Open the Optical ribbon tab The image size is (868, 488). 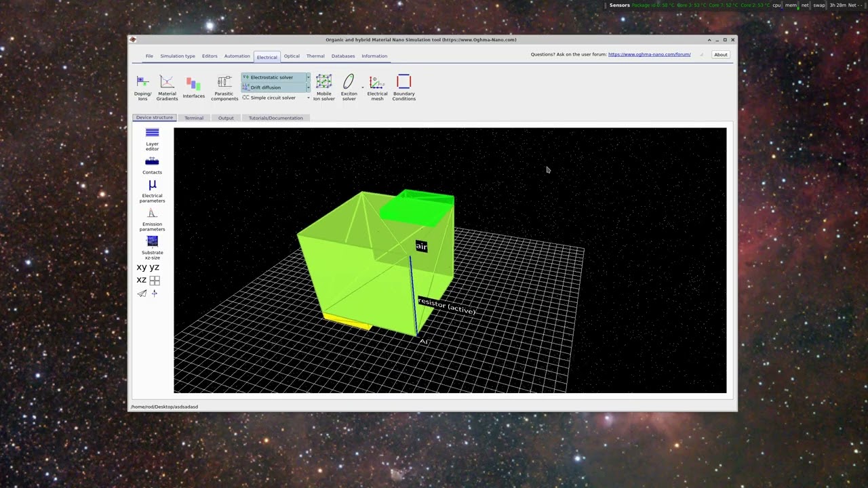[x=292, y=56]
